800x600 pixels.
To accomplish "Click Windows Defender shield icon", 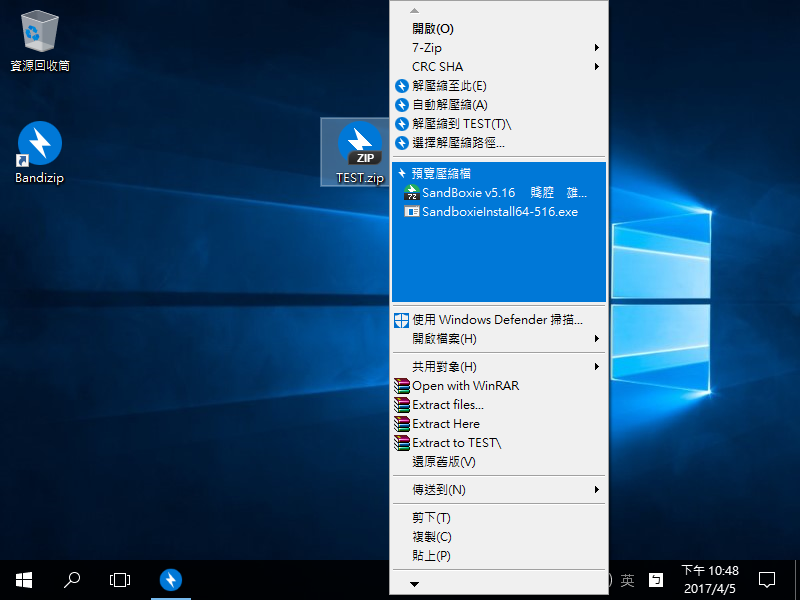I will click(x=402, y=320).
